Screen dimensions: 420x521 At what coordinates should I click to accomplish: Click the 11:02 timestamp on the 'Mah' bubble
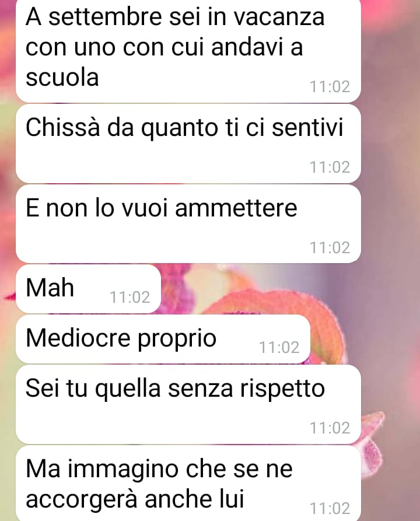pos(130,297)
